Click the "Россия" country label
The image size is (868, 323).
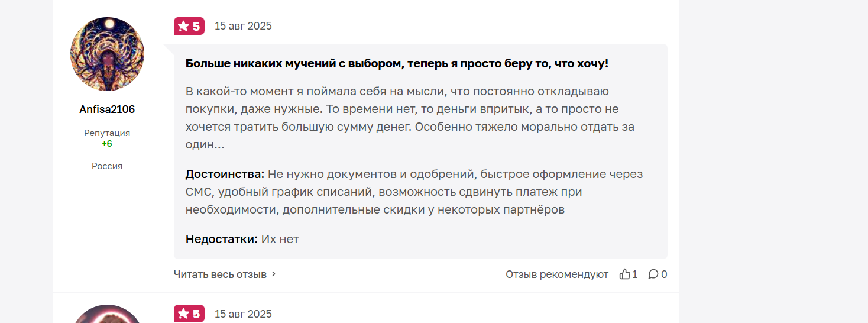coord(107,166)
